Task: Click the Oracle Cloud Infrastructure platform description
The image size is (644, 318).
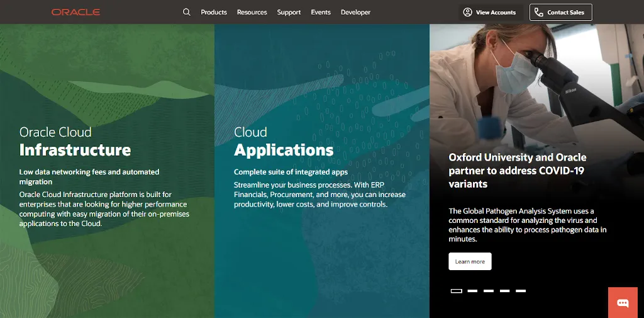Action: coord(104,209)
